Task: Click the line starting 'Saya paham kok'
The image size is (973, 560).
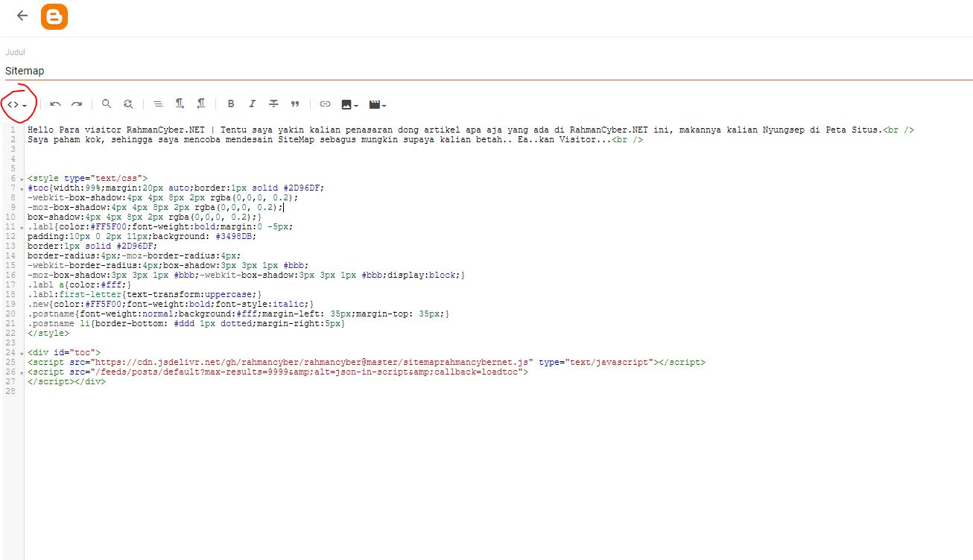Action: click(335, 139)
